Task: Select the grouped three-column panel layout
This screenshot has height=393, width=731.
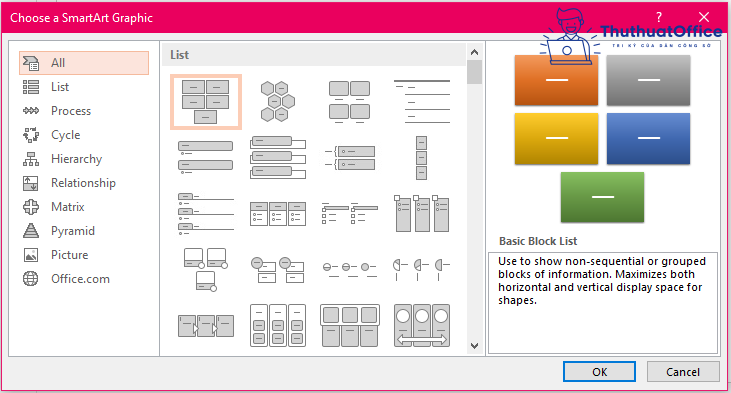Action: (x=350, y=325)
